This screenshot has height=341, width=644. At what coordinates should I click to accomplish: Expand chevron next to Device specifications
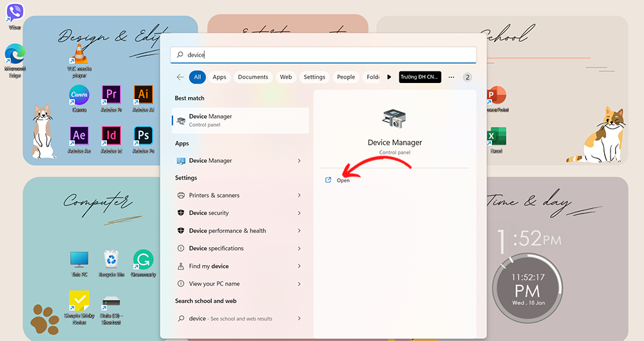(299, 248)
